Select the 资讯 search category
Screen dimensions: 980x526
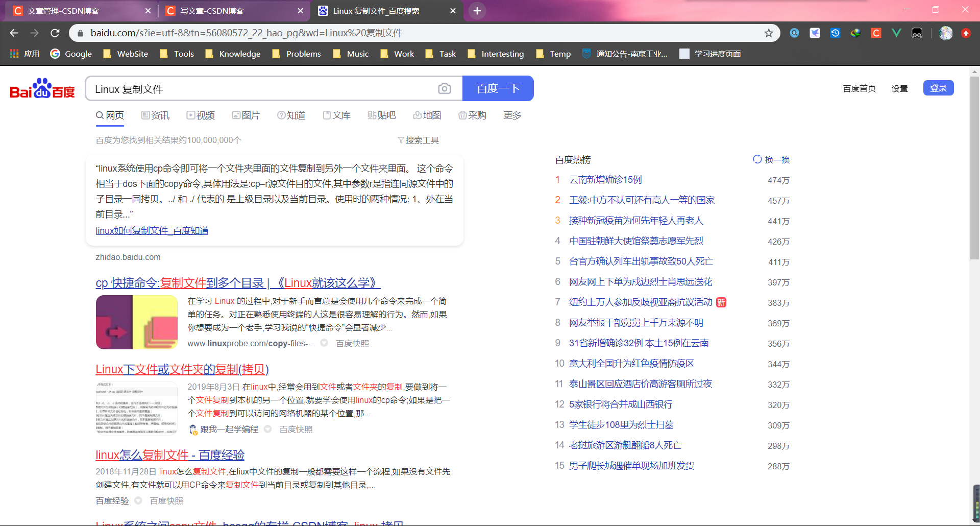(155, 115)
